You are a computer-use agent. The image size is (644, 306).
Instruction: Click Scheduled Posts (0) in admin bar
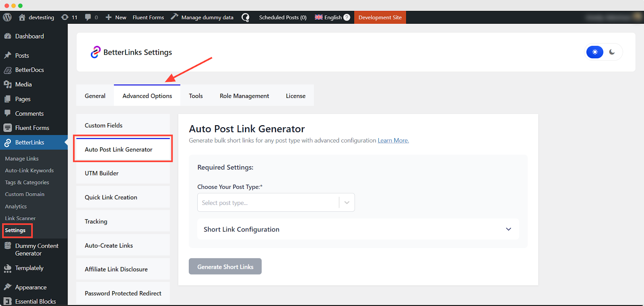click(283, 17)
